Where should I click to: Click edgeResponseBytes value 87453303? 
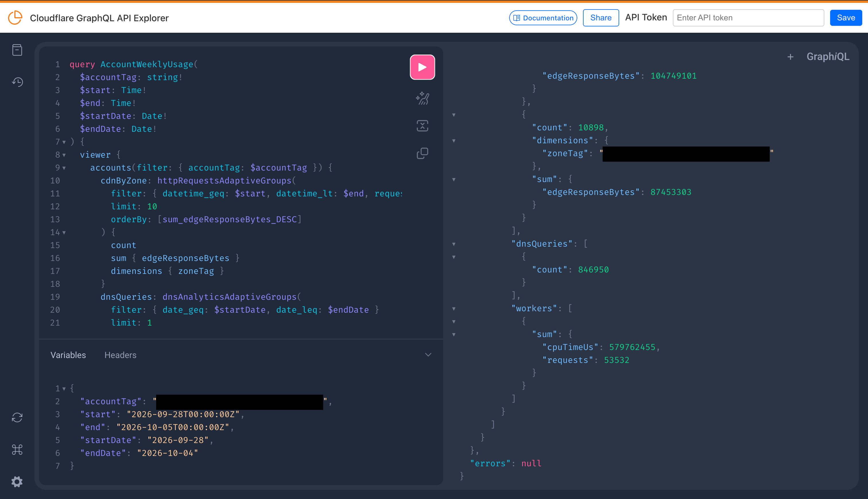(x=671, y=192)
